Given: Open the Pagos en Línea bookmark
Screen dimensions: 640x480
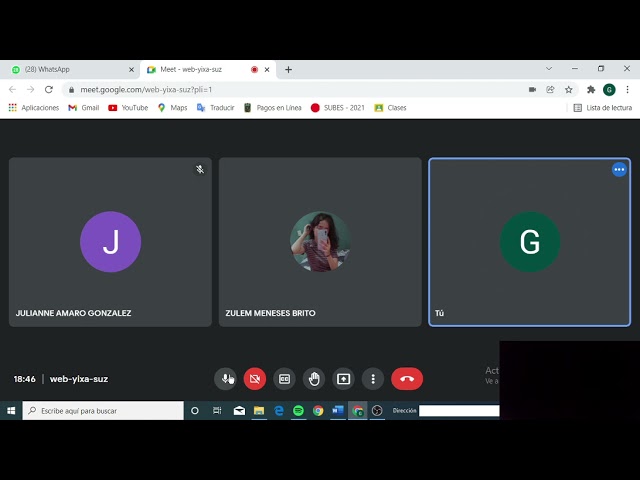Looking at the screenshot, I should tap(273, 108).
